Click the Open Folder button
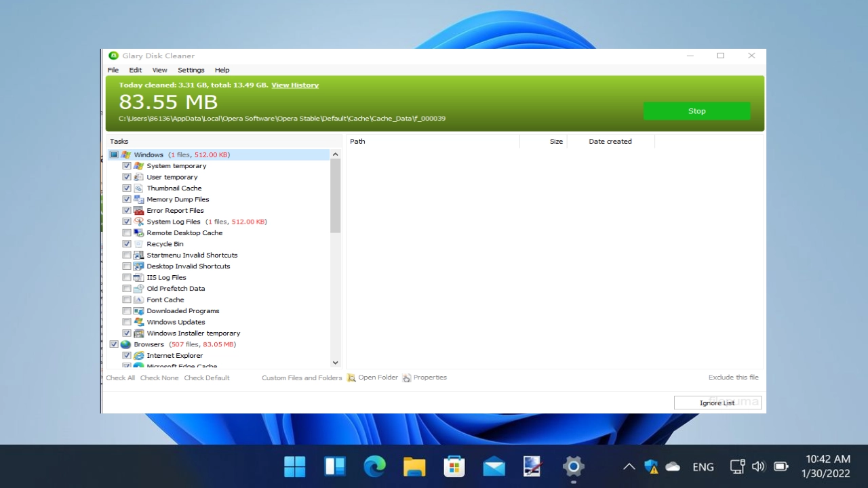 click(x=373, y=378)
